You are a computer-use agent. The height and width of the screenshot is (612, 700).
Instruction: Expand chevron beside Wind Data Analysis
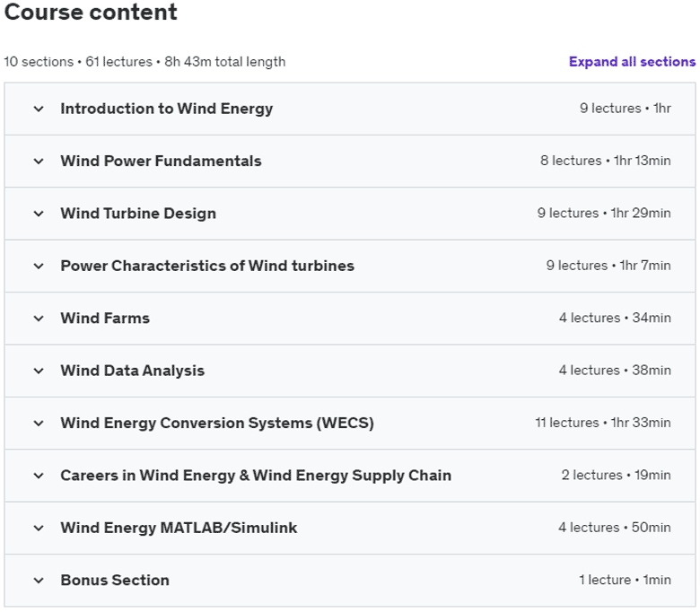point(39,371)
